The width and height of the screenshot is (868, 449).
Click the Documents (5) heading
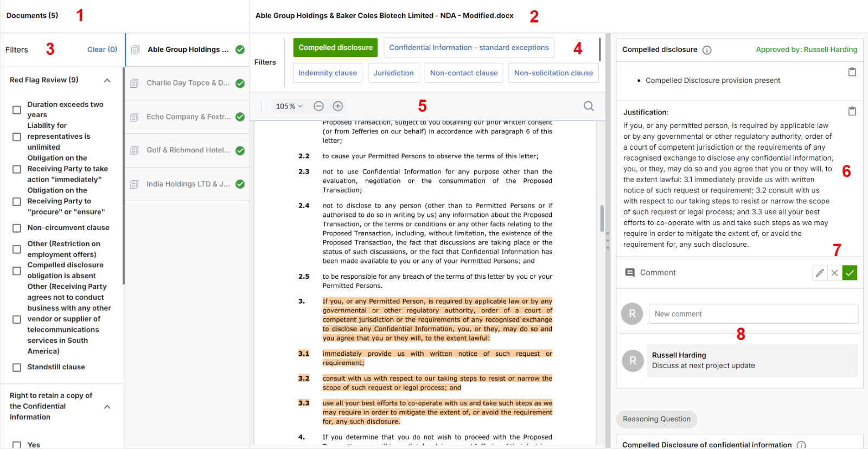coord(32,16)
